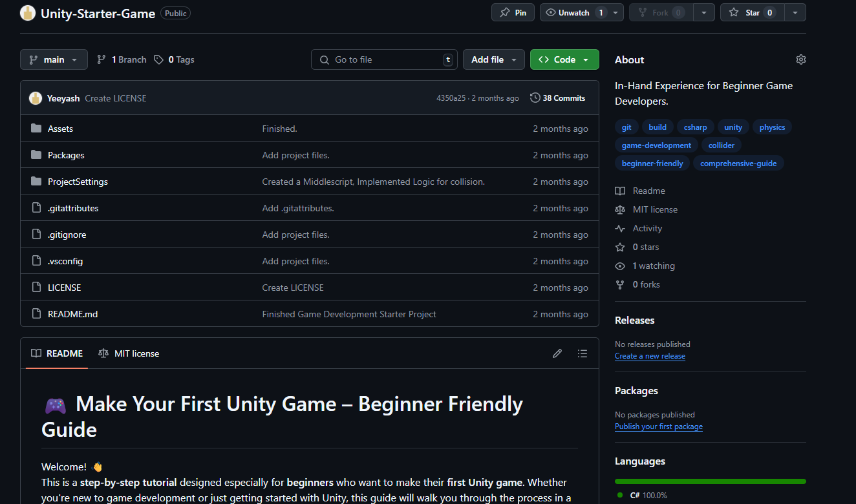Open the Fork options dropdown arrow
Viewport: 856px width, 504px height.
[705, 12]
